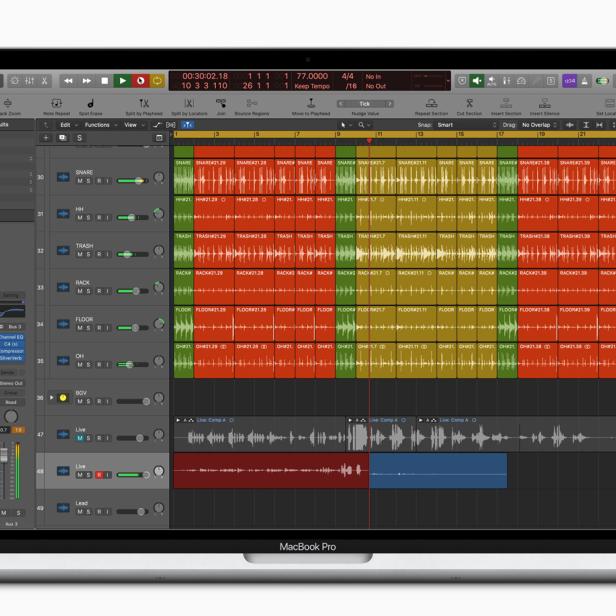
Task: Toggle the global Solo S button in track header
Action: [79, 138]
